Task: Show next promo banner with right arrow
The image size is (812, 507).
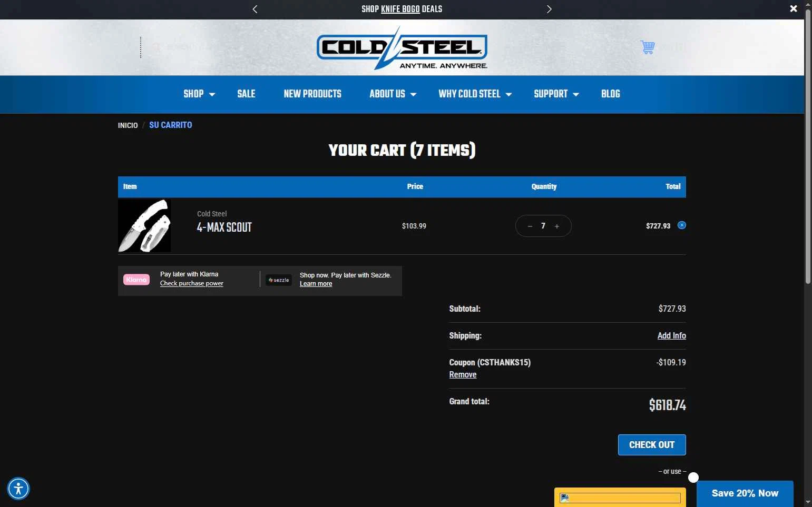Action: coord(549,9)
